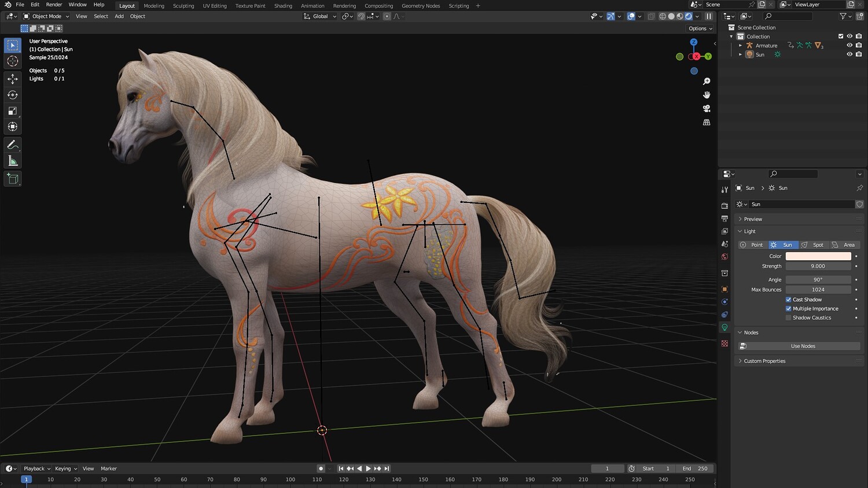This screenshot has height=488, width=868.
Task: Set light type to Point
Action: point(753,245)
